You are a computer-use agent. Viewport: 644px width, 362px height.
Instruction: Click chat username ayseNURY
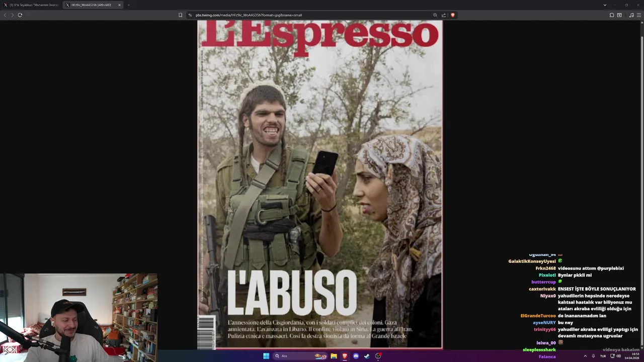(544, 323)
